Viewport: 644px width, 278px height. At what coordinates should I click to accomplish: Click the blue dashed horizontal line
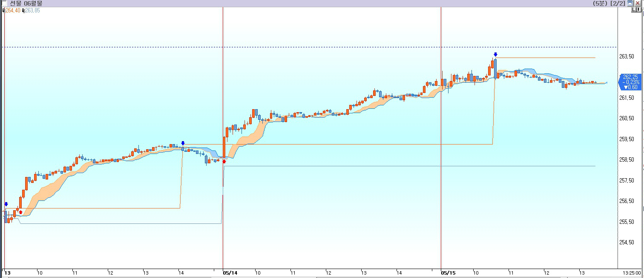298,47
